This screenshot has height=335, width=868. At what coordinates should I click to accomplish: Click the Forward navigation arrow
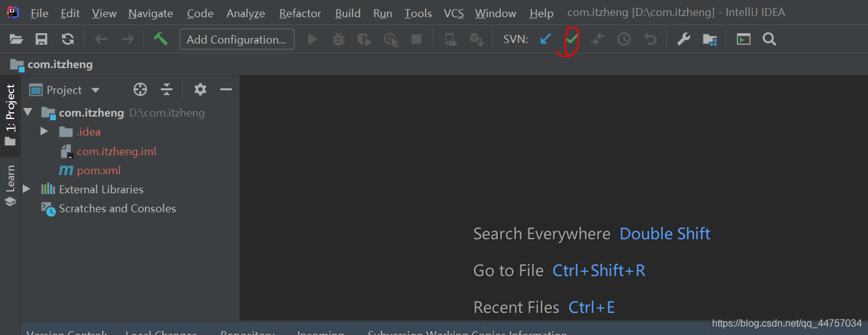point(128,39)
